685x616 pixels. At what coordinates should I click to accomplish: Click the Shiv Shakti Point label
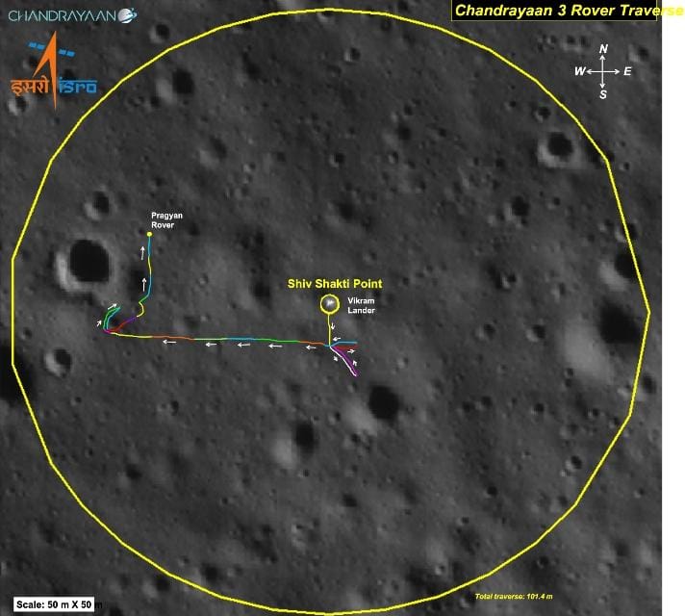point(335,284)
